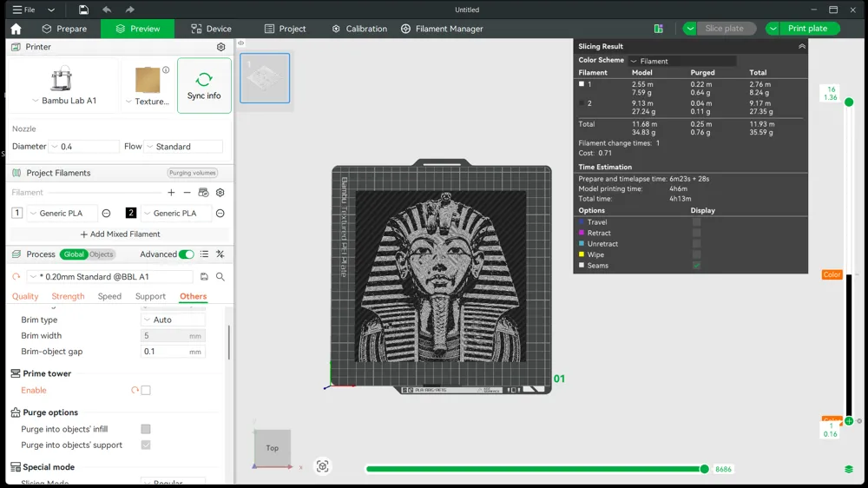
Task: Enable the Prime tower checkbox
Action: [146, 390]
